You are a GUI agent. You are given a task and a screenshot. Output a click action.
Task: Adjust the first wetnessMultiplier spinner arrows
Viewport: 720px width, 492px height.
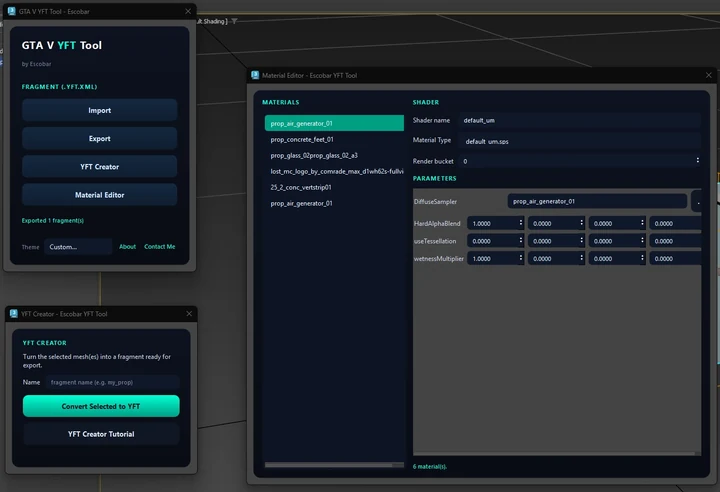[x=521, y=258]
